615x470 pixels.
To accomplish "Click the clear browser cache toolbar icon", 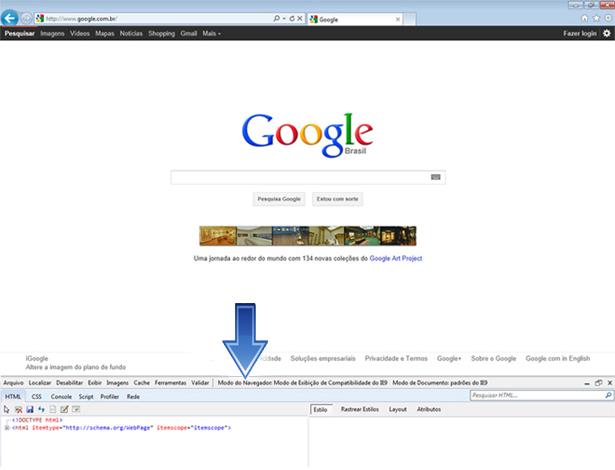I will (18, 409).
